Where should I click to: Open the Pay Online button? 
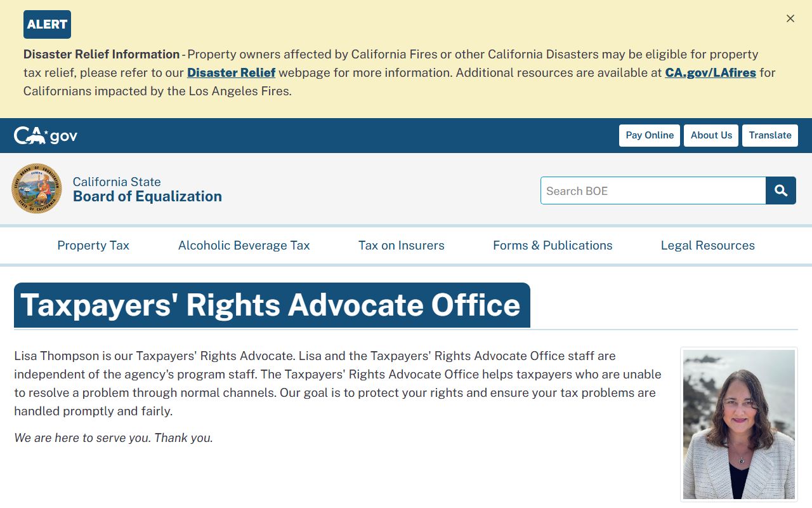click(650, 135)
